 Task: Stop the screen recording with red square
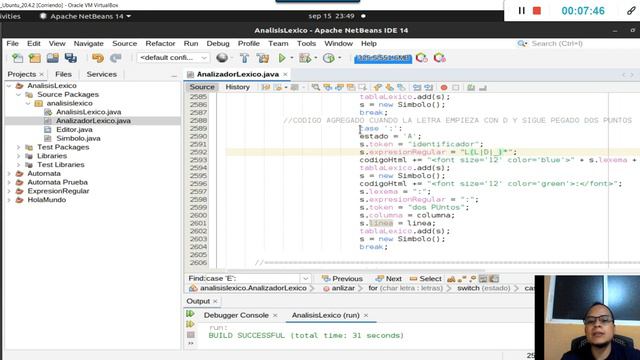click(537, 11)
